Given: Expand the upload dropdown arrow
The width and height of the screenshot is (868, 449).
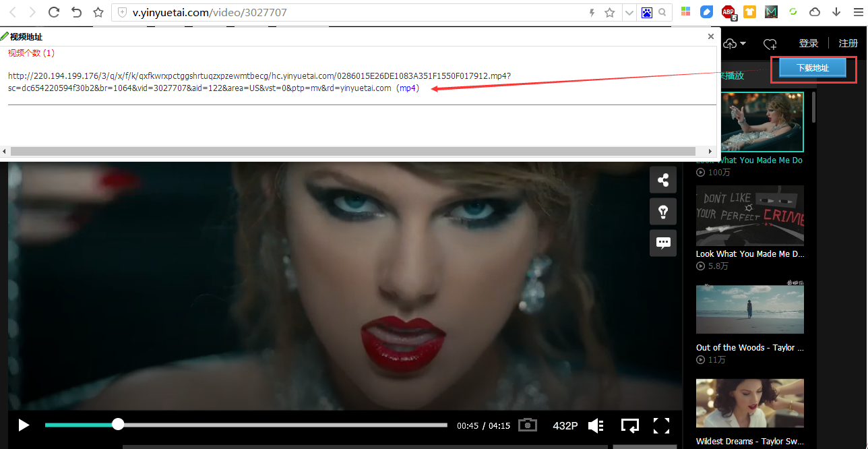Looking at the screenshot, I should coord(743,44).
